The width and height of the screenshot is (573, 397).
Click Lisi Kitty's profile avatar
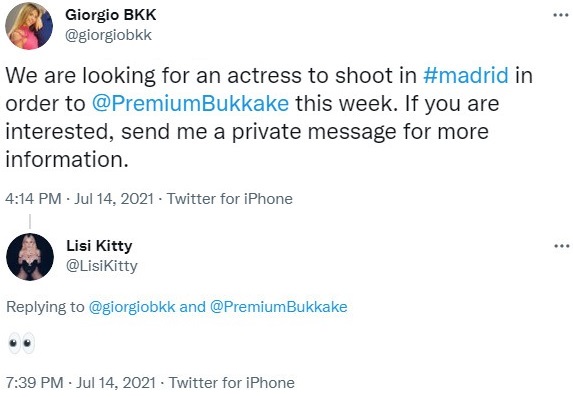point(30,257)
